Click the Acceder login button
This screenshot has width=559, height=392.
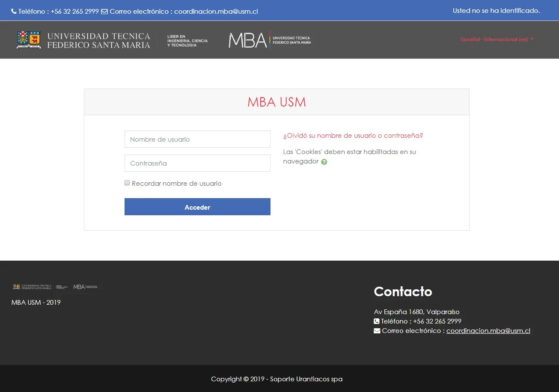pos(197,207)
